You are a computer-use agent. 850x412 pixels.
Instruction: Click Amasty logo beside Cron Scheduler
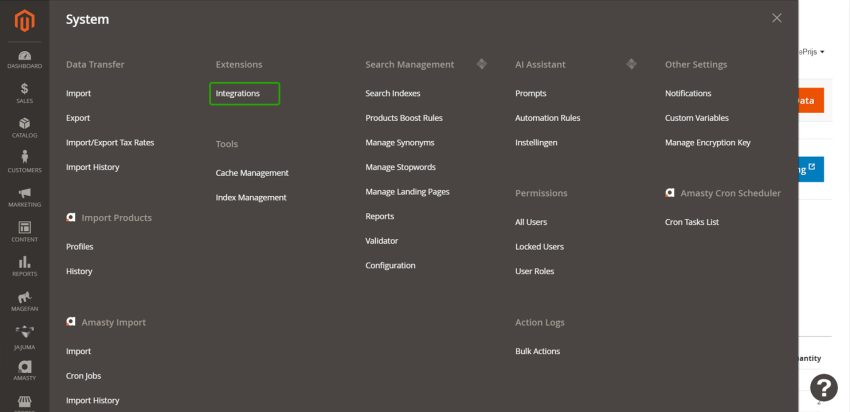pos(669,193)
